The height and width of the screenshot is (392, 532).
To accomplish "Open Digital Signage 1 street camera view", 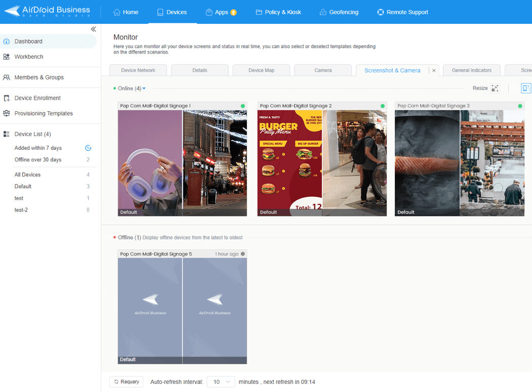I will (215, 163).
